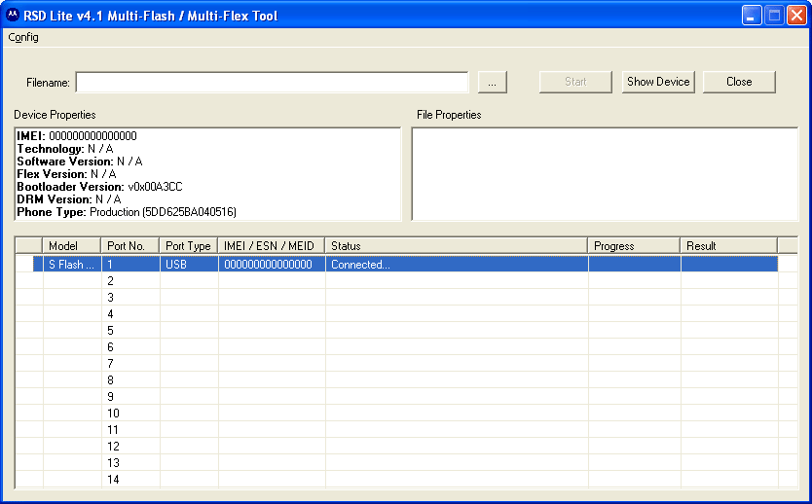The width and height of the screenshot is (812, 504).
Task: Select port number 3 row
Action: click(405, 298)
